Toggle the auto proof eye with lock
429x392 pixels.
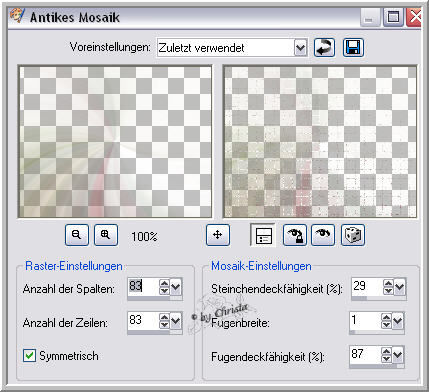click(x=295, y=235)
